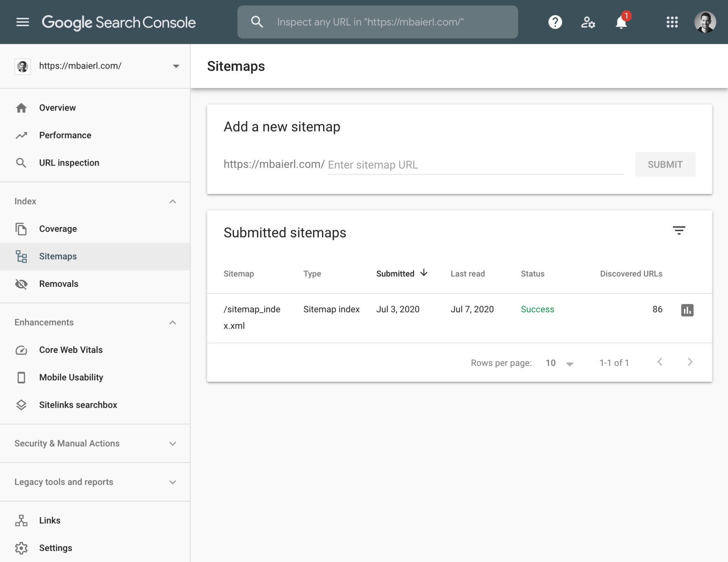Click the Coverage pages icon
Image resolution: width=728 pixels, height=562 pixels.
click(21, 229)
